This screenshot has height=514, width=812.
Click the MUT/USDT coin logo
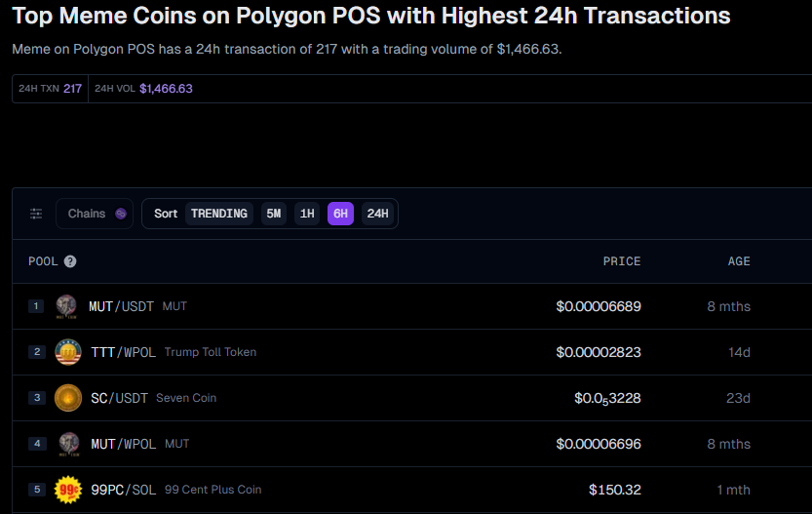(66, 306)
